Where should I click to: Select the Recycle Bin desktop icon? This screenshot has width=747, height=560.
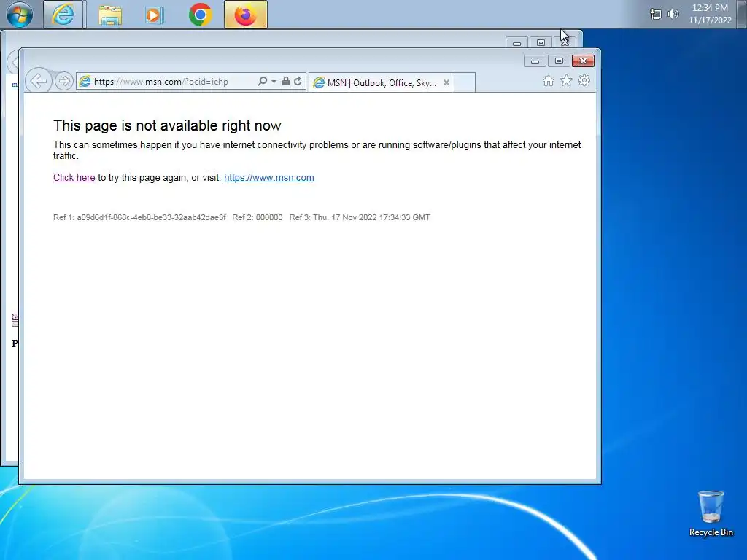711,513
